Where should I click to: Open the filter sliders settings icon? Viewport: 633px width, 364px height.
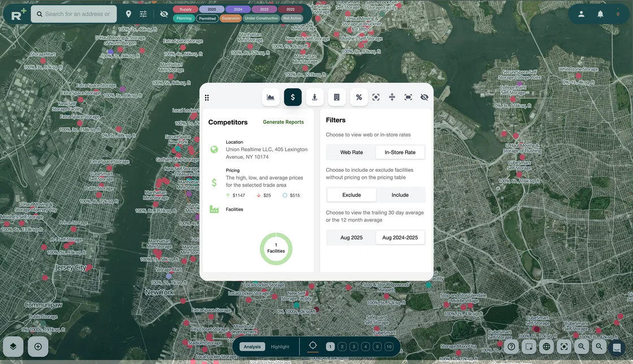click(x=144, y=14)
